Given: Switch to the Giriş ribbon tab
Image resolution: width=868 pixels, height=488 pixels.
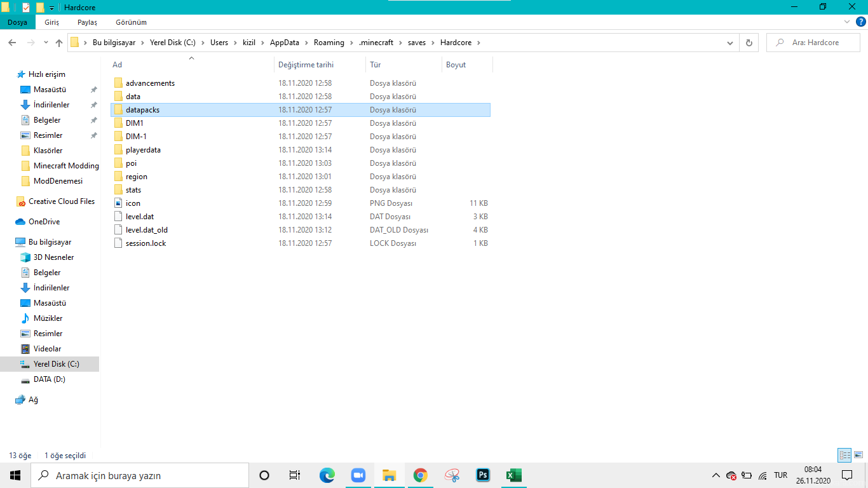Looking at the screenshot, I should click(51, 22).
